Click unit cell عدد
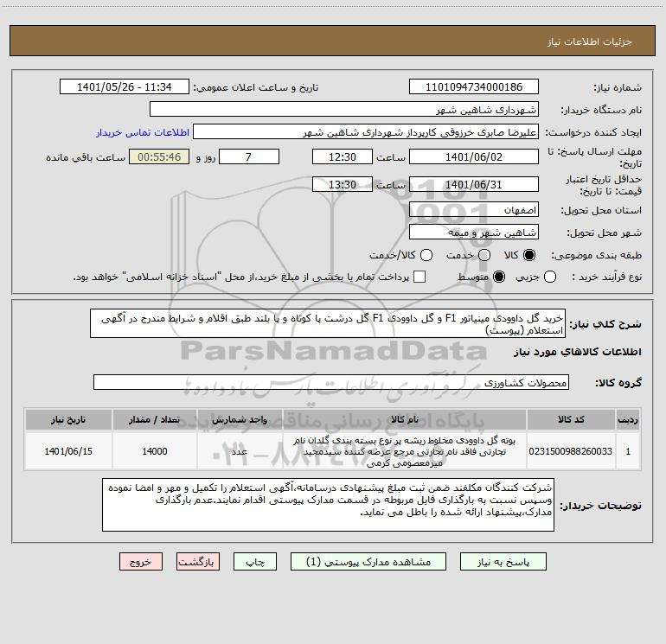Screen dimensions: 666x644 point(240,451)
